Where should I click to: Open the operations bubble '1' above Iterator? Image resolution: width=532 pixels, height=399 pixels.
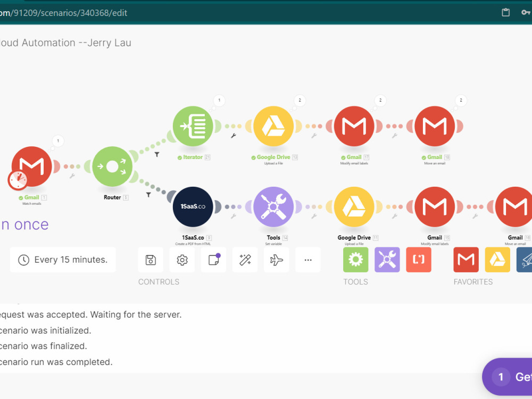click(x=219, y=101)
